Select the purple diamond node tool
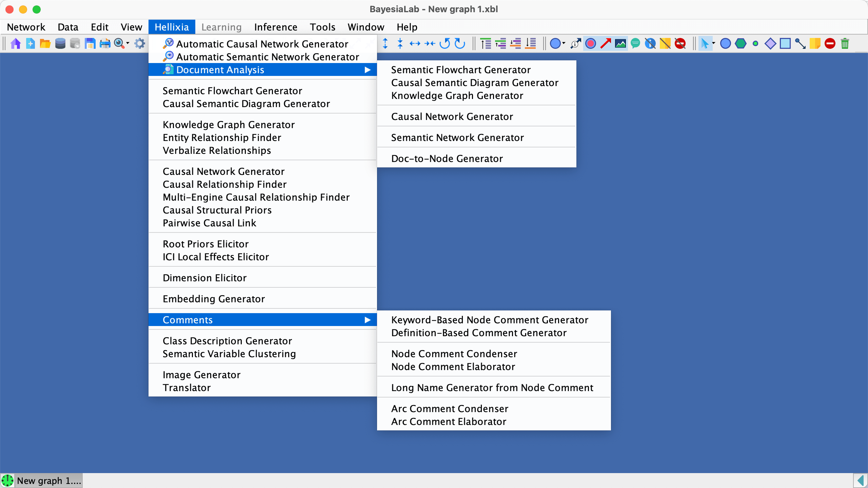The width and height of the screenshot is (868, 488). coord(770,43)
